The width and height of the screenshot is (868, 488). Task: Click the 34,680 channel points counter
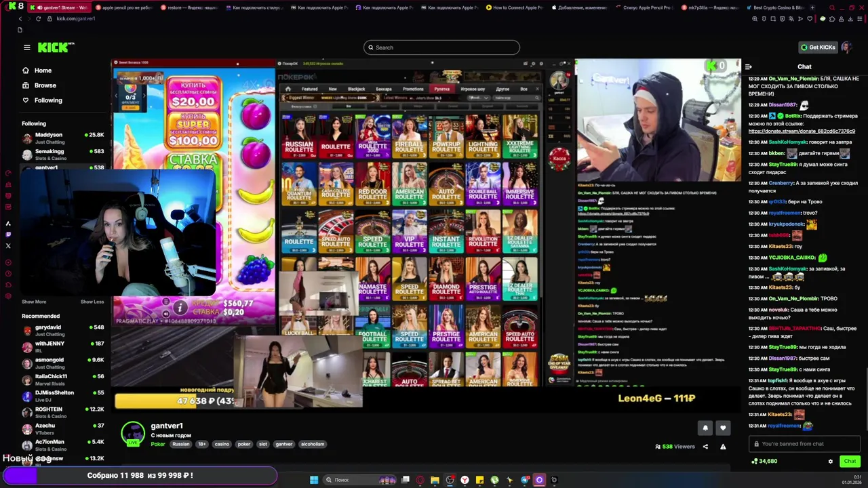coord(764,461)
